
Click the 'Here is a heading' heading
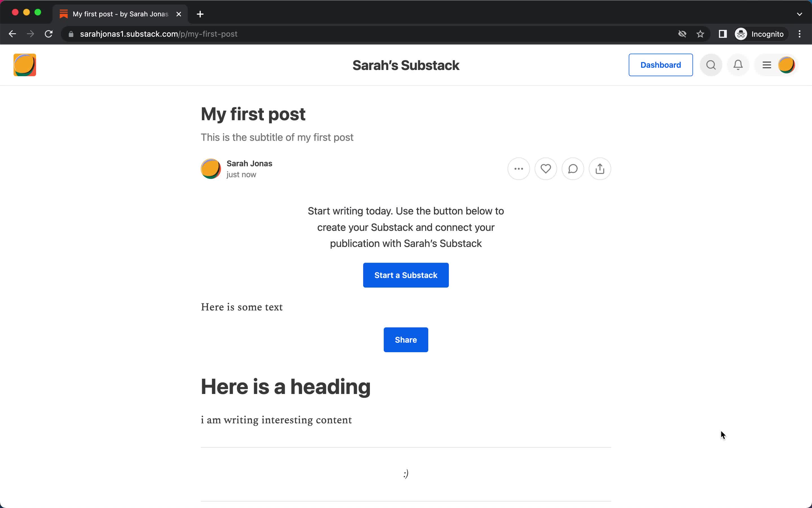coord(286,386)
